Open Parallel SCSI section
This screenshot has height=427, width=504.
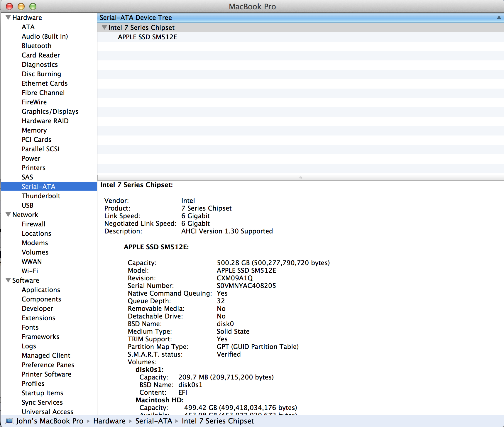[x=41, y=149]
